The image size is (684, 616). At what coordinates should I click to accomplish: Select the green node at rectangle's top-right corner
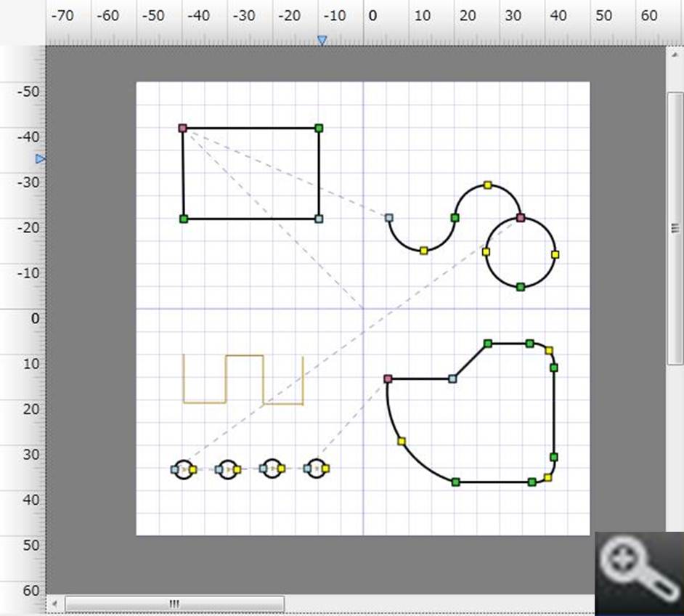click(319, 128)
